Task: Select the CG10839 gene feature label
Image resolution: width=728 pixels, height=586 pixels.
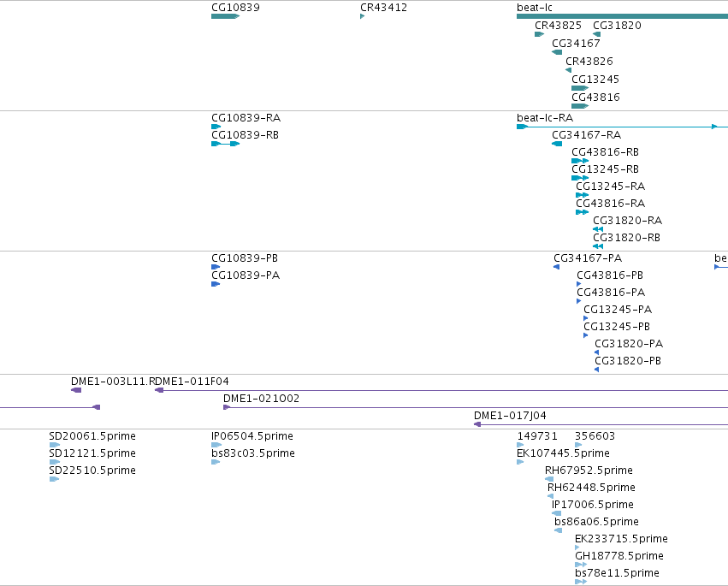Action: pos(235,8)
